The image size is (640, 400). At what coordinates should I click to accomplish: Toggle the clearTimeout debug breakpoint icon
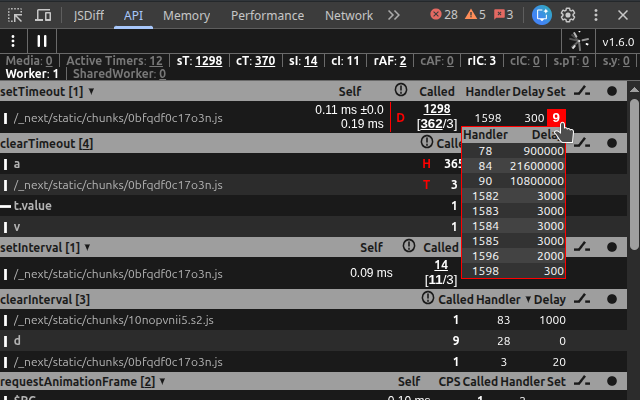[x=582, y=143]
